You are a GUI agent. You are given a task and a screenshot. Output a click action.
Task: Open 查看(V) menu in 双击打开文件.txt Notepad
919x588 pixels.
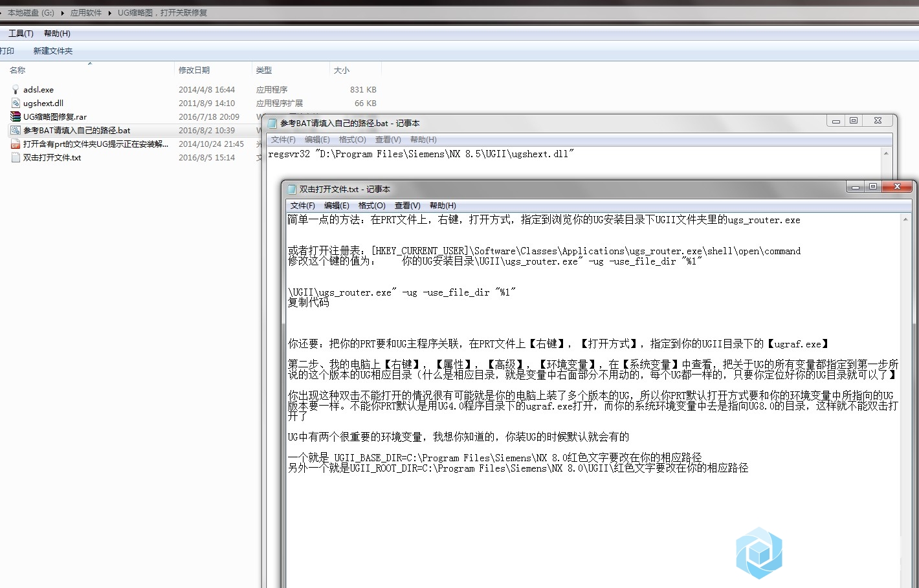pos(408,206)
